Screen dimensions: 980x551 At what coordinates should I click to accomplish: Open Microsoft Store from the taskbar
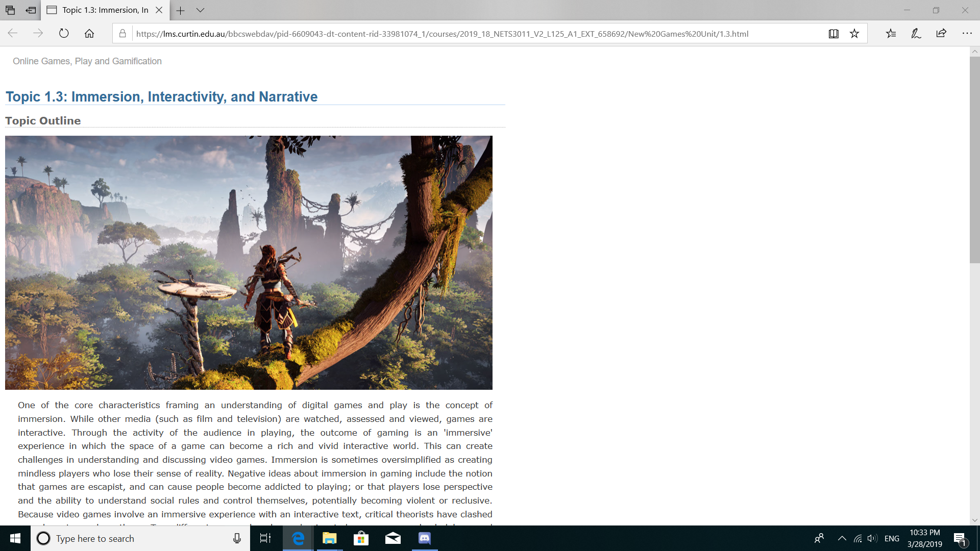(361, 538)
